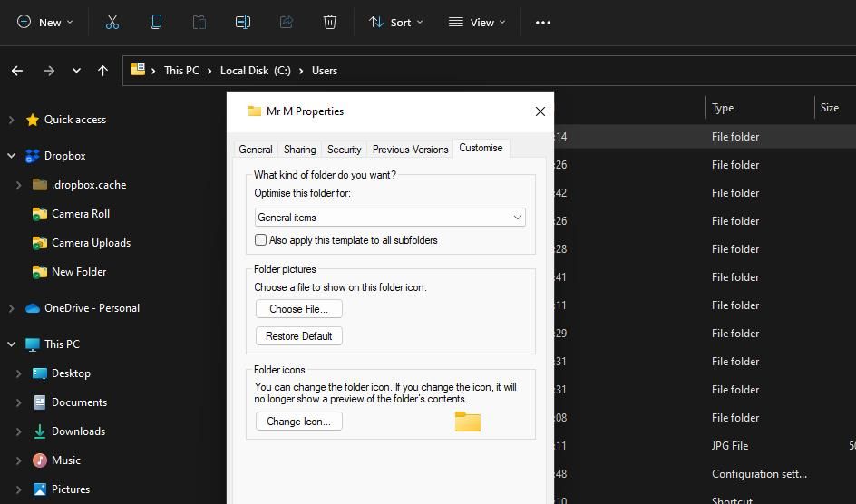Navigate up one folder level arrow
Image resolution: width=856 pixels, height=504 pixels.
pos(103,71)
